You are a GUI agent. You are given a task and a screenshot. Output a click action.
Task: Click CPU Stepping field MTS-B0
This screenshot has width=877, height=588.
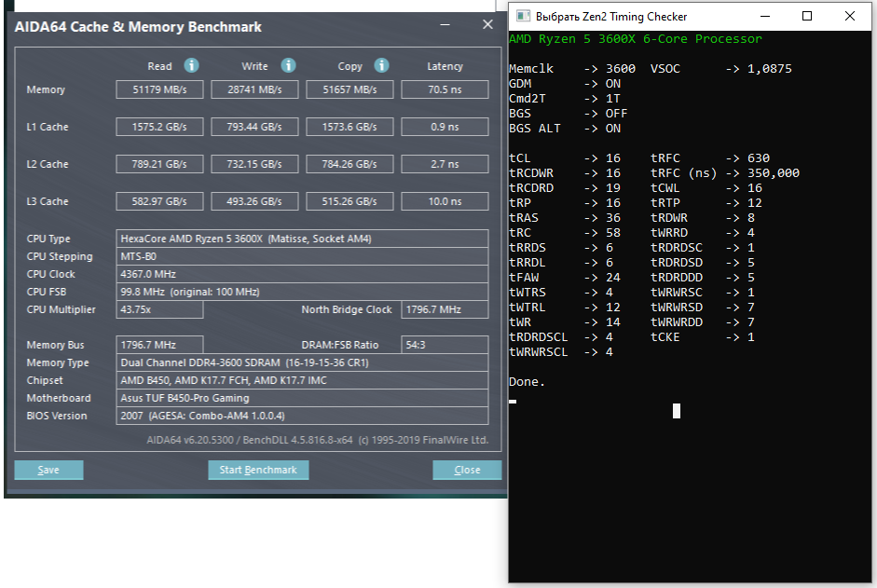(x=302, y=256)
